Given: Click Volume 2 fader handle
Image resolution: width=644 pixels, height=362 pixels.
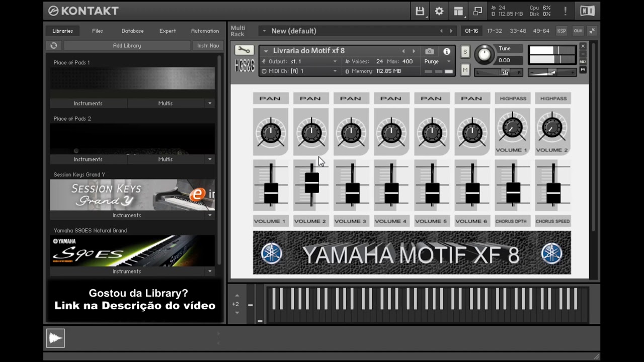Looking at the screenshot, I should click(312, 183).
